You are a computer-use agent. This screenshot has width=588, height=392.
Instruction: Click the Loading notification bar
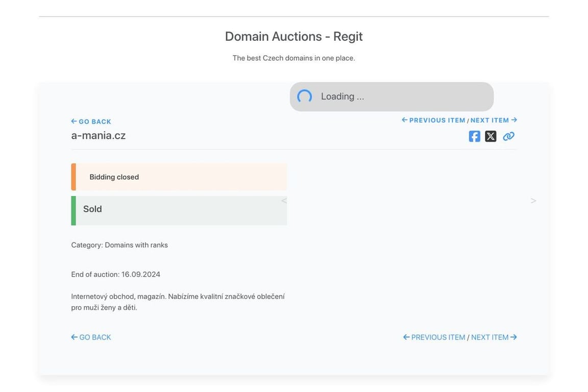tap(391, 97)
